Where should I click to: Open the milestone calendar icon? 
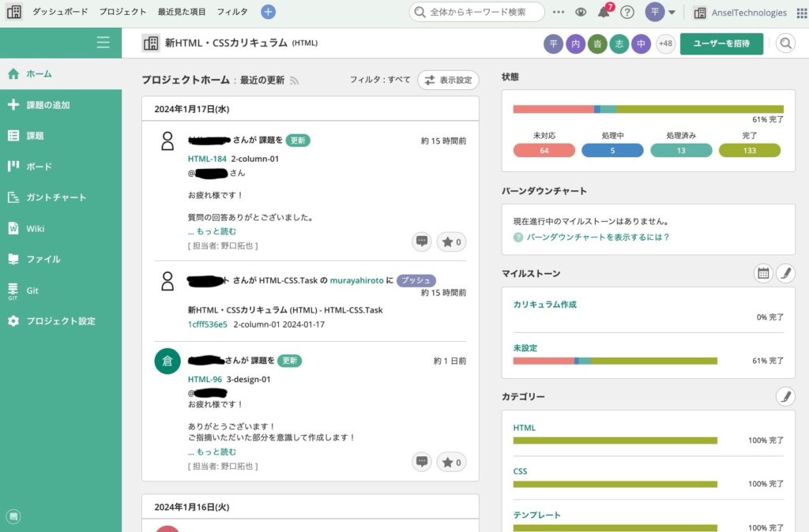(x=763, y=273)
